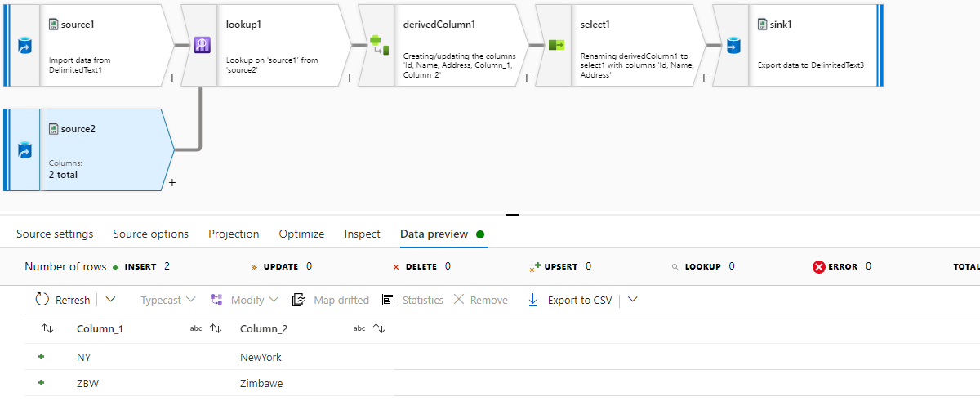Image resolution: width=980 pixels, height=410 pixels.
Task: Click the DELETE row count label
Action: [x=421, y=266]
